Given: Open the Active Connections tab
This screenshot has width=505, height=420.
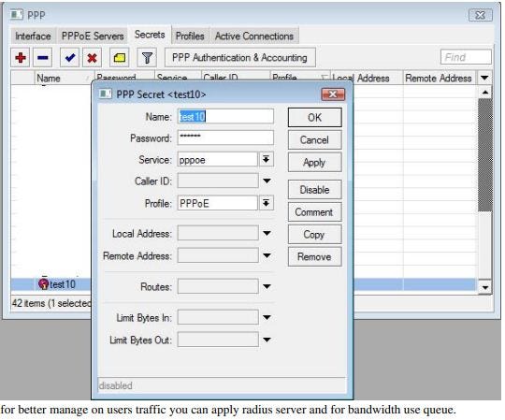Looking at the screenshot, I should [x=254, y=36].
